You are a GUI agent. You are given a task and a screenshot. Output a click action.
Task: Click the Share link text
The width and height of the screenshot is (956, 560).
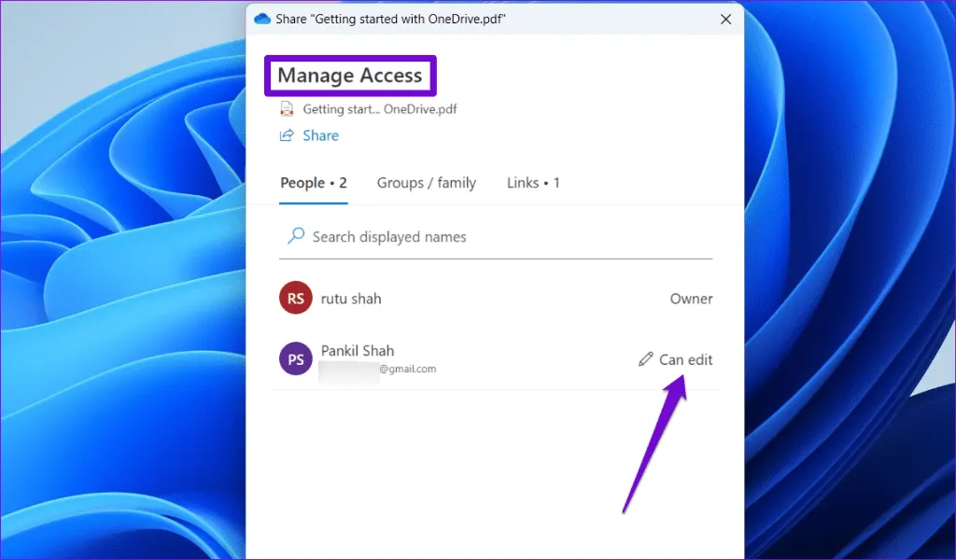click(x=320, y=135)
